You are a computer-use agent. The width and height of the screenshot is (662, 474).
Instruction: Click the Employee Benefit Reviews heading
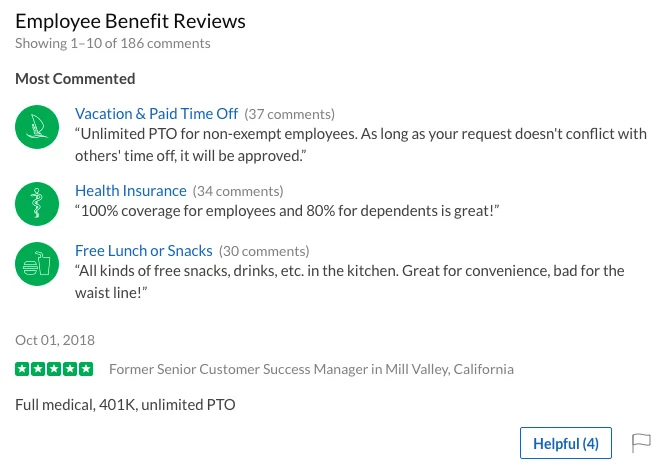(130, 21)
